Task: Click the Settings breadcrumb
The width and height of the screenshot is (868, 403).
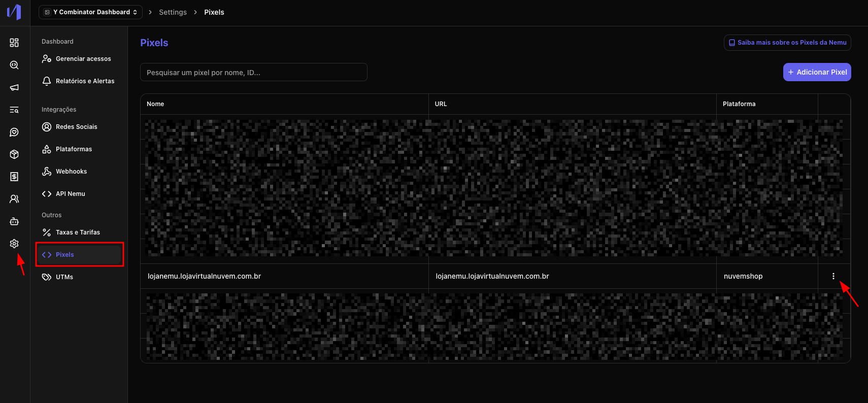Action: coord(173,12)
